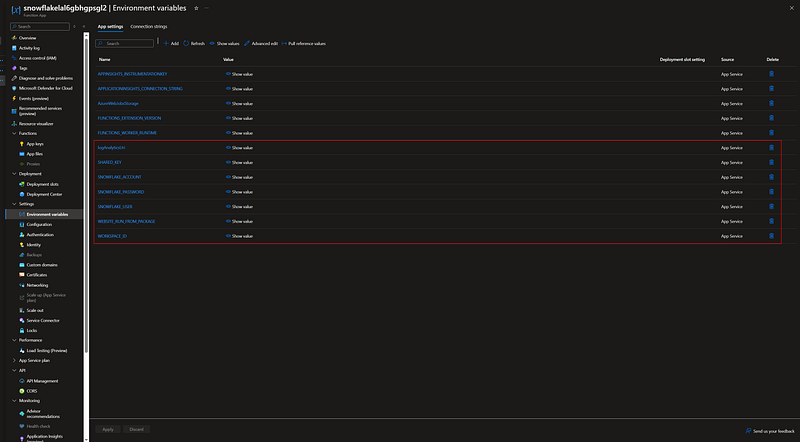Show value for SNOWFLAKE_ACCOUNT
800x442 pixels.
click(239, 177)
